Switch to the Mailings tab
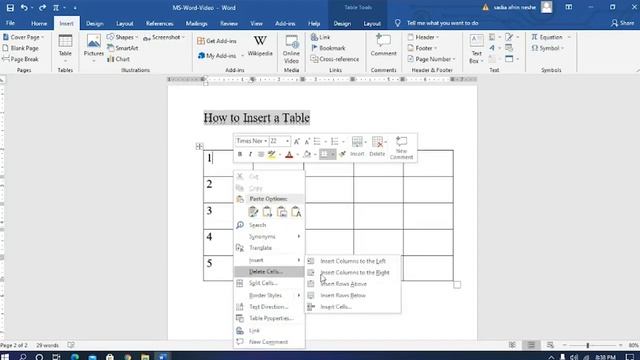Screen dimensions: 640x360 [x=196, y=24]
